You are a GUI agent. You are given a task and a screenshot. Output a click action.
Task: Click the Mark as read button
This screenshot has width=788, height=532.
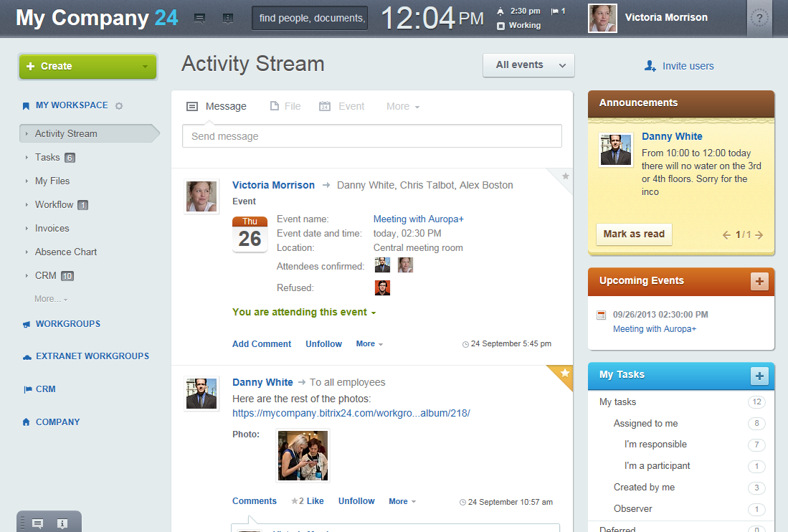point(633,234)
